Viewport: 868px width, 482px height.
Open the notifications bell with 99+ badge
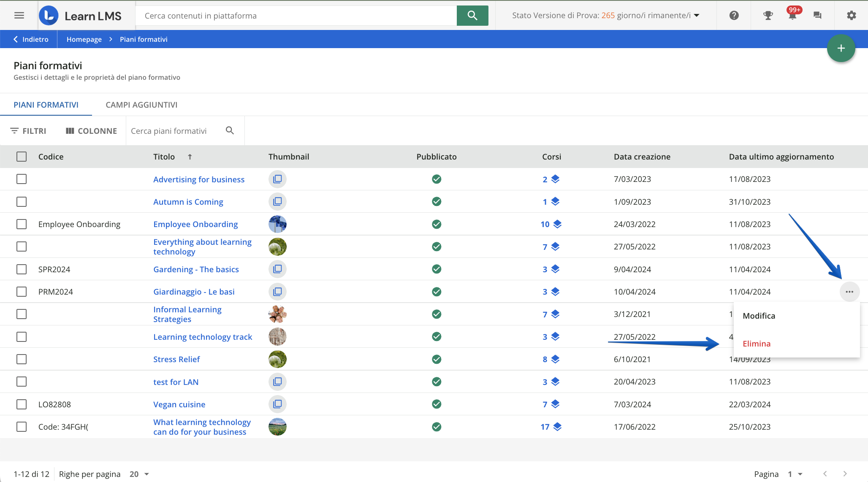(792, 16)
